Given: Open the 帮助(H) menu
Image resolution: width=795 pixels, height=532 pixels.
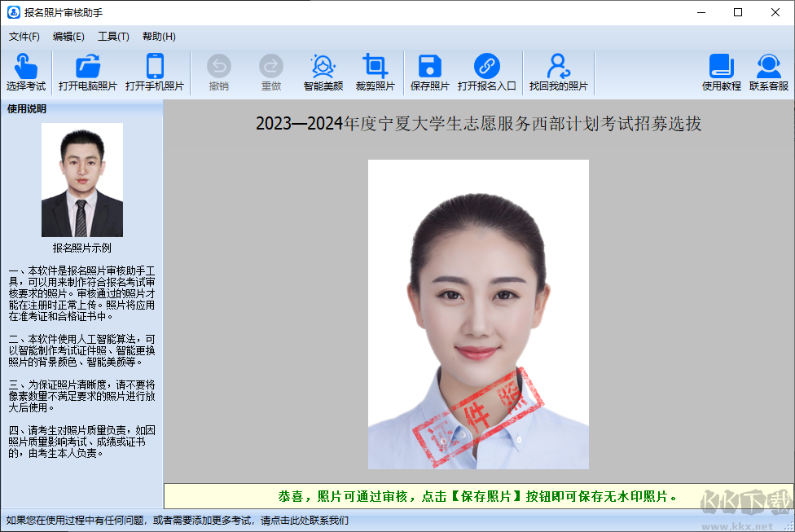Looking at the screenshot, I should click(158, 36).
